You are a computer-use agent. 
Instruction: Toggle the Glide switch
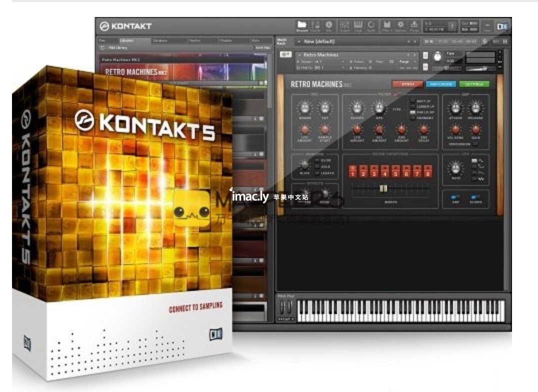[317, 160]
